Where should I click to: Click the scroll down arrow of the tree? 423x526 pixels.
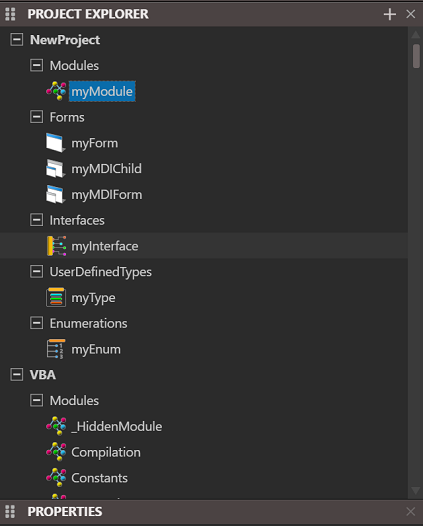(x=416, y=490)
